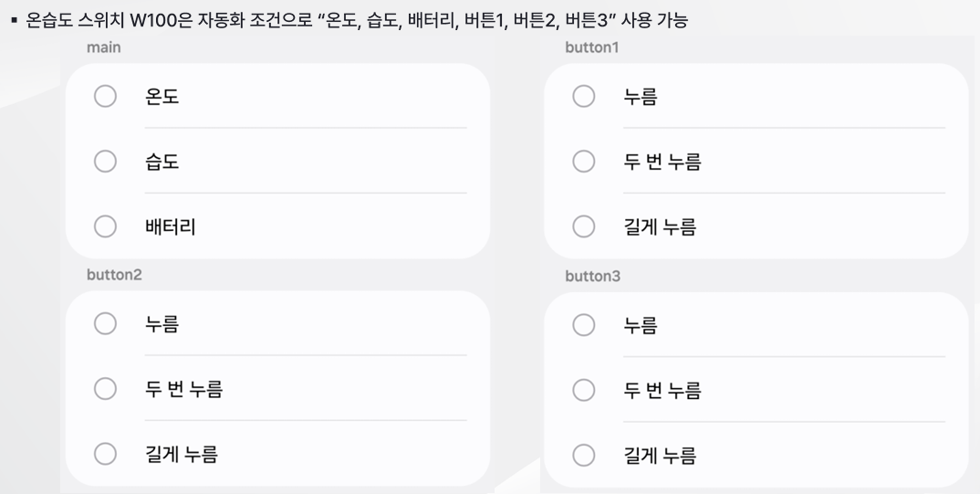Select the 온도 radio button under main
The image size is (980, 494).
[105, 96]
